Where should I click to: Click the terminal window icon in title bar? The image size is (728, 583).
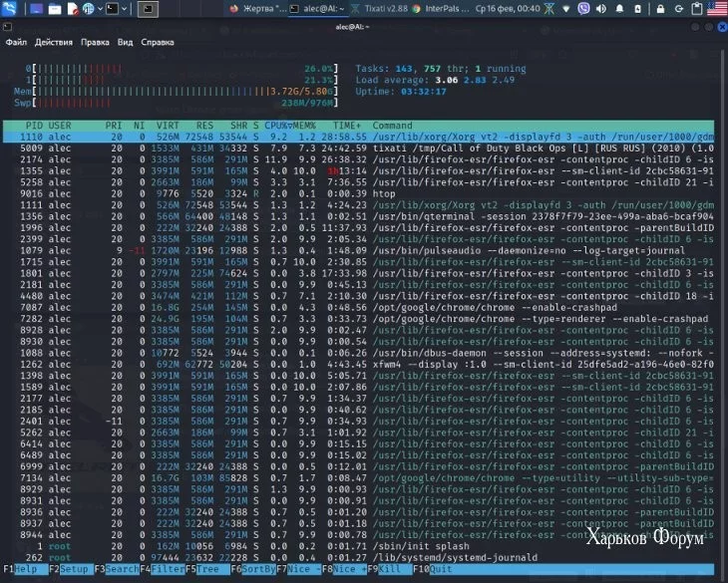point(7,27)
